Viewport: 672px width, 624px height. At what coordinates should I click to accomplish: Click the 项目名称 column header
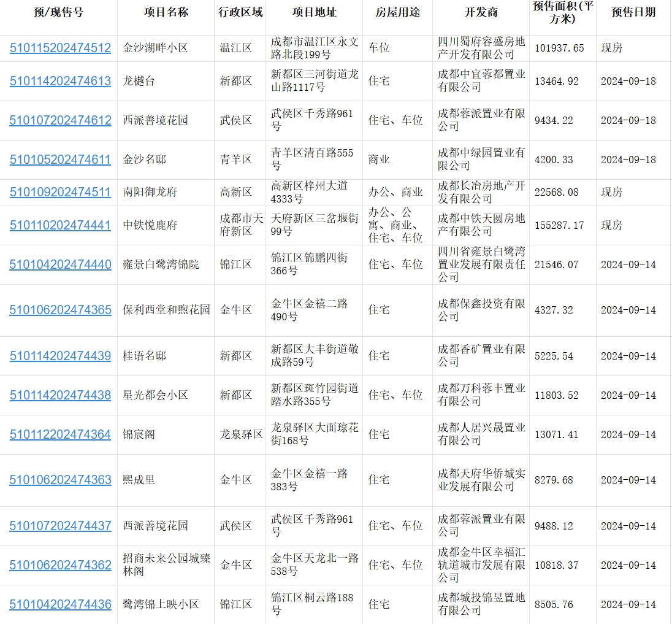pos(166,12)
